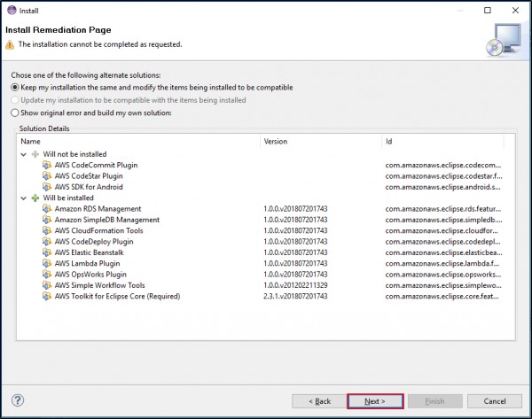Select the AWS Simple Workflow Tools row
The image size is (532, 419).
[266, 285]
